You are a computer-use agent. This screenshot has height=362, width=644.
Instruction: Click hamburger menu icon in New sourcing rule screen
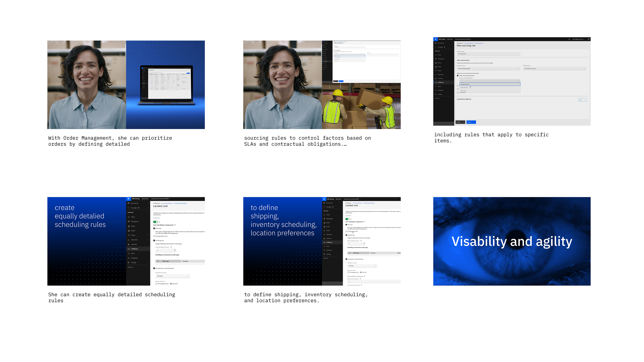click(436, 39)
